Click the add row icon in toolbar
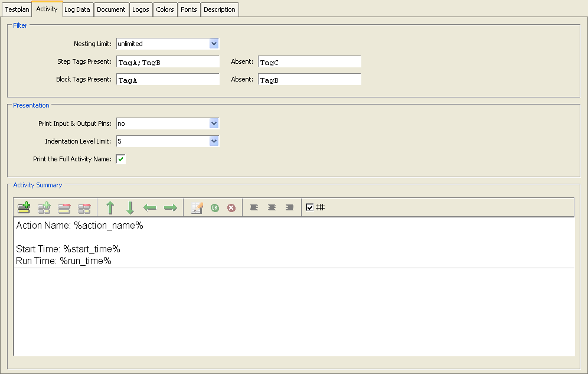The image size is (588, 374). [24, 208]
